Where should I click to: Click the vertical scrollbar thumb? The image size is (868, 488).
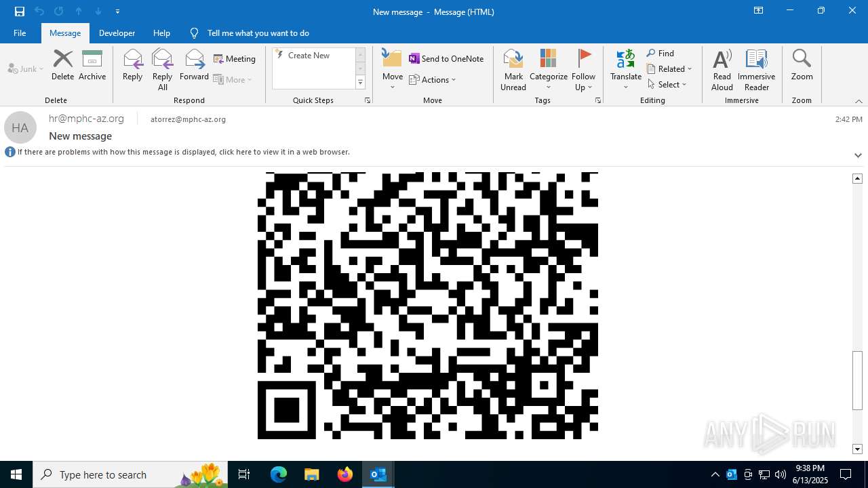click(x=857, y=380)
